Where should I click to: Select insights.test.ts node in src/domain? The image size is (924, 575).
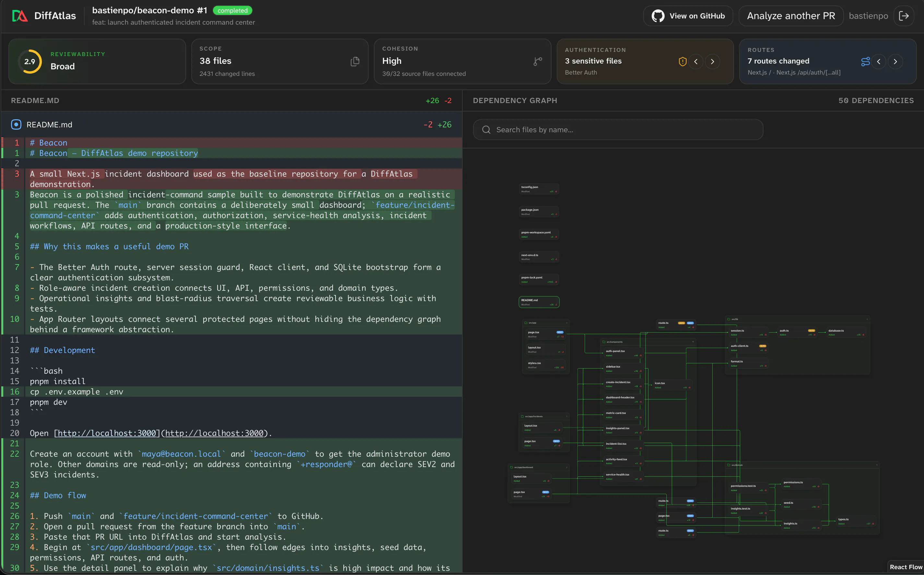pos(748,511)
